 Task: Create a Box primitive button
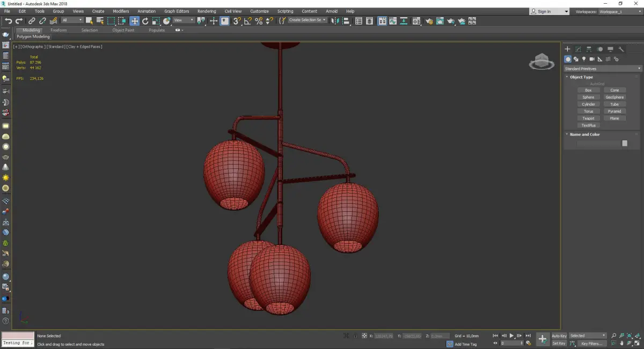pyautogui.click(x=588, y=90)
